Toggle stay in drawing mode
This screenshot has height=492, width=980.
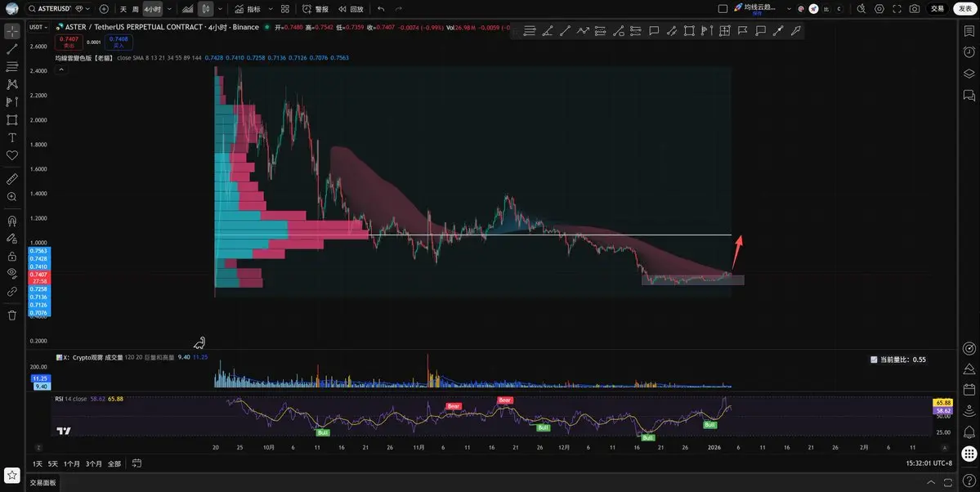tap(12, 238)
